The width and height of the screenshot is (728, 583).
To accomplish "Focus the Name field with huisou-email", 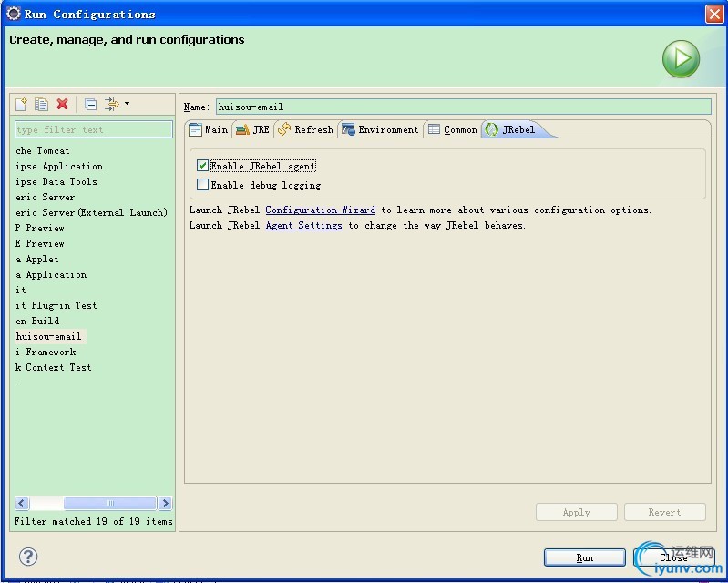I will coord(464,107).
